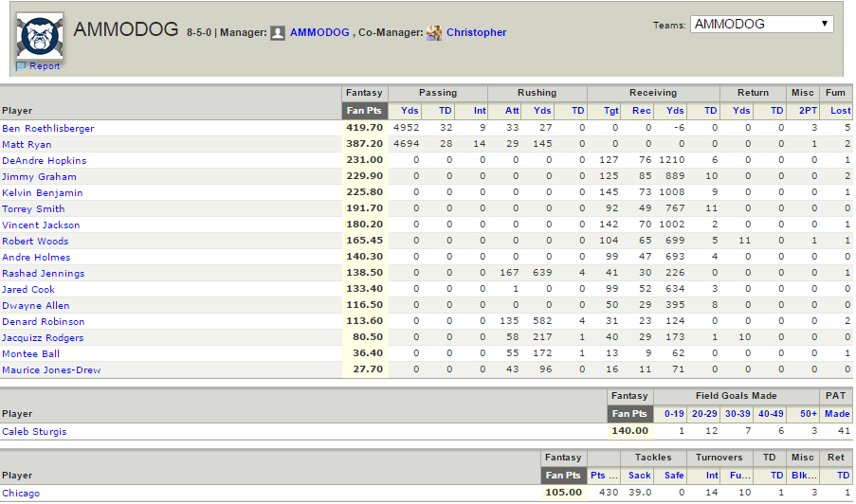
Task: Sort by Passing Yds column header
Action: [x=410, y=111]
